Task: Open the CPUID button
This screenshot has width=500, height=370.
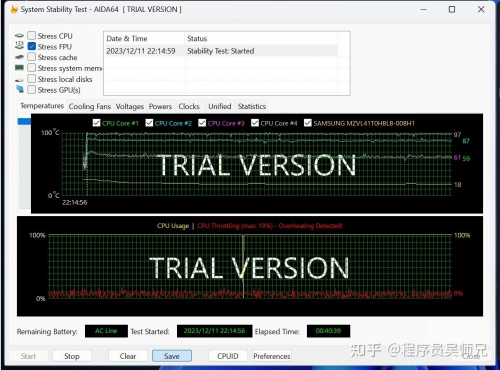Action: tap(228, 356)
